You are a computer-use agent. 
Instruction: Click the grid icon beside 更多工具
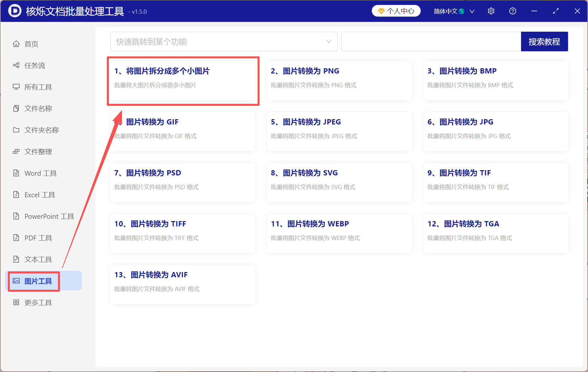(x=16, y=302)
